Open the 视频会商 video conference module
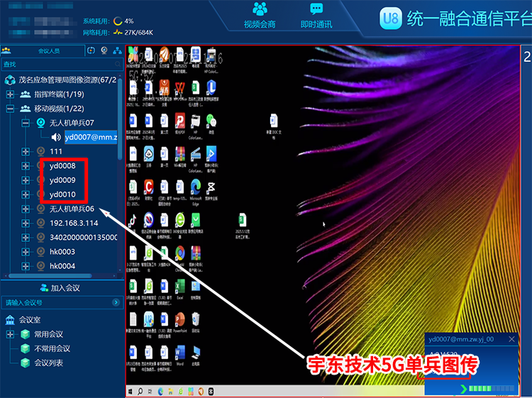This screenshot has height=398, width=532. coord(260,16)
